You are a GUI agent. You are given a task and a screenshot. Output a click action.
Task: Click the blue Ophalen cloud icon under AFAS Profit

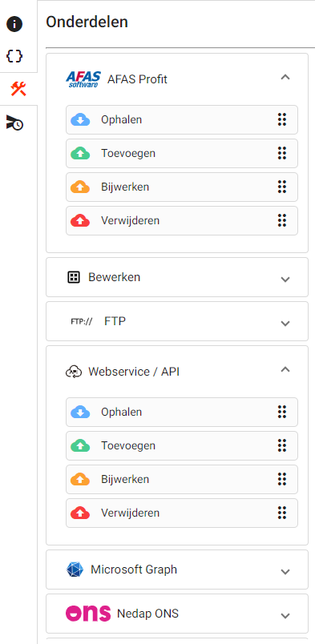tap(80, 120)
